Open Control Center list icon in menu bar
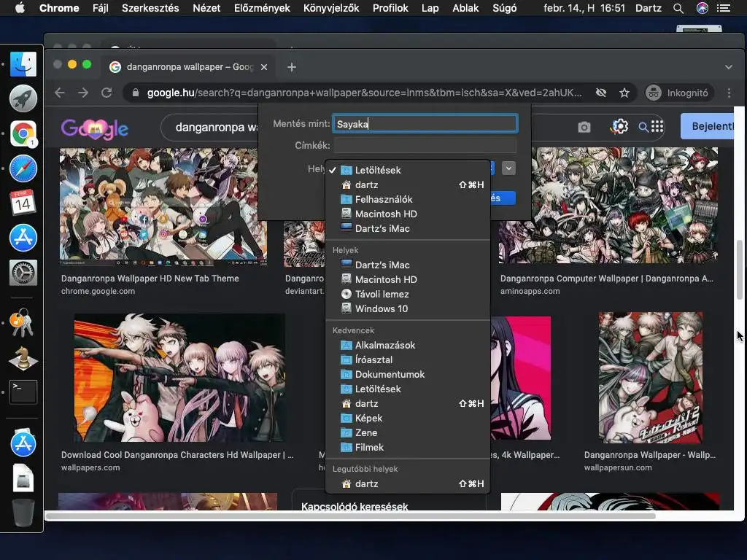The height and width of the screenshot is (560, 747). click(724, 8)
